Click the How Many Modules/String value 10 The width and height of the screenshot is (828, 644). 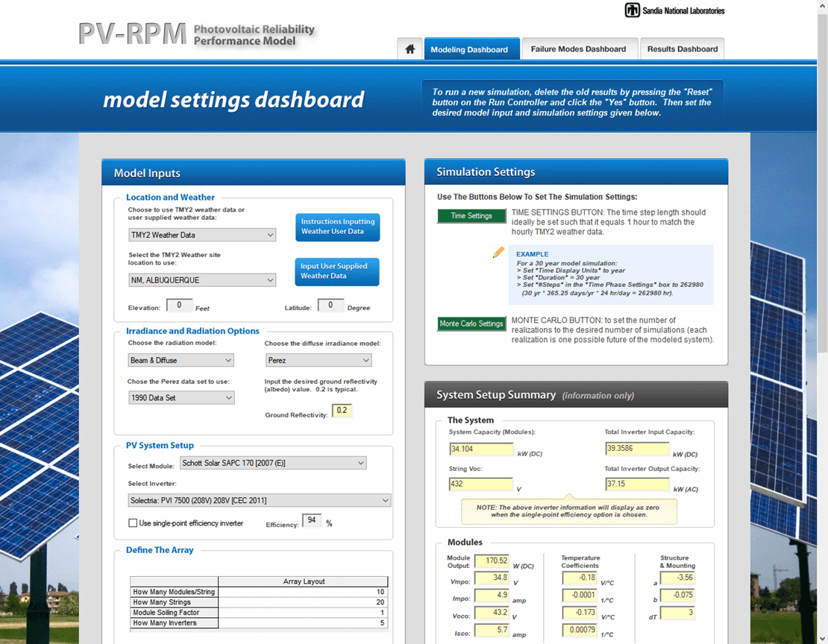303,592
